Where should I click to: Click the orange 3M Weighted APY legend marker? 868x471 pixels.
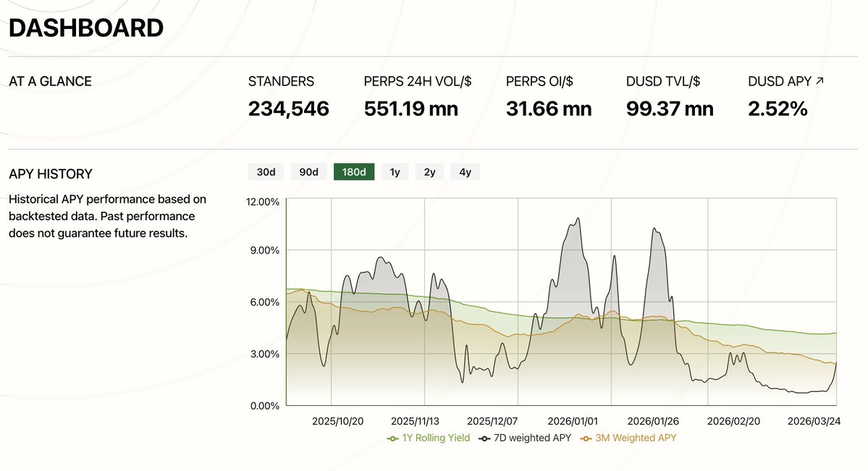pos(586,438)
